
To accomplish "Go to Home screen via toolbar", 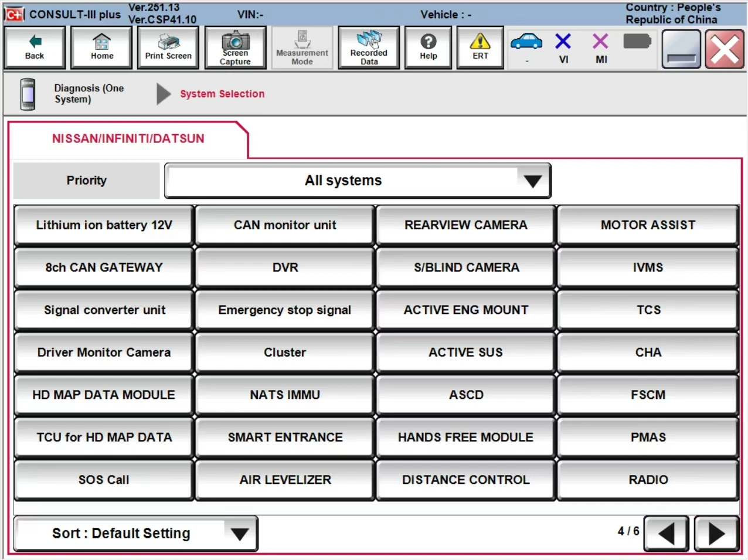I will click(101, 47).
